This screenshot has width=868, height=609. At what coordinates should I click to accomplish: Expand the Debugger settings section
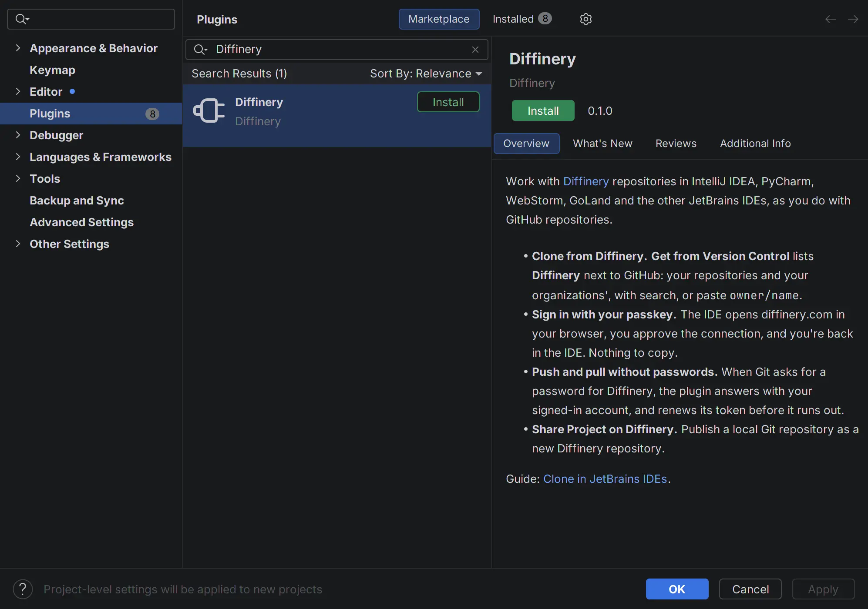pos(18,135)
